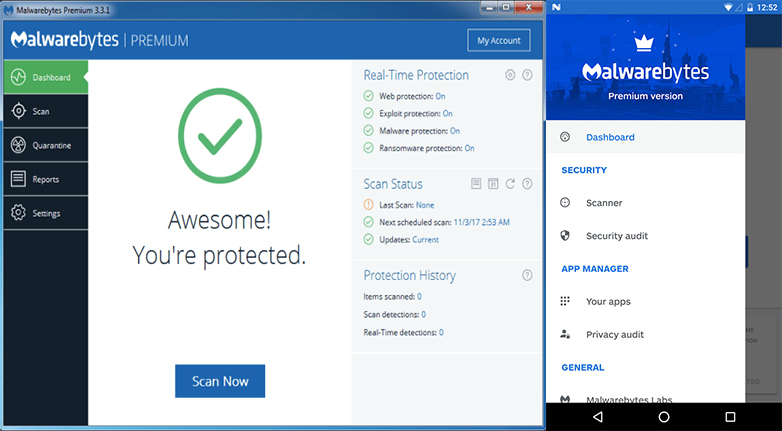Open scan scheduler calendar icon
782x431 pixels.
point(493,184)
